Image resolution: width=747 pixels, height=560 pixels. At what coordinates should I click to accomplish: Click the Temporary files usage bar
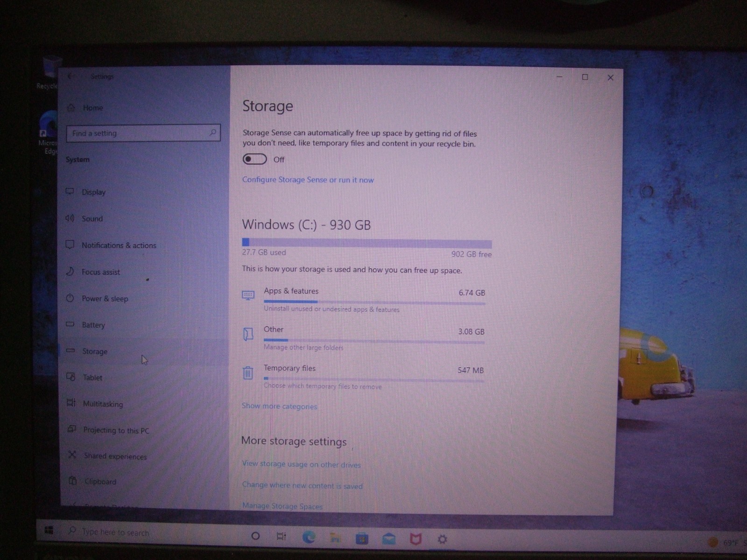coord(374,379)
